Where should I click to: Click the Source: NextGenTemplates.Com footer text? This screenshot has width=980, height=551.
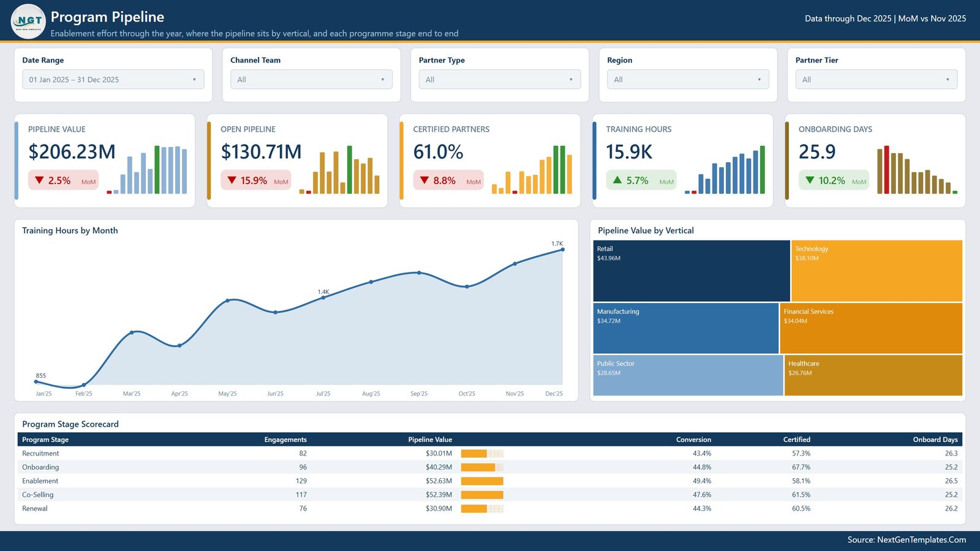[907, 540]
